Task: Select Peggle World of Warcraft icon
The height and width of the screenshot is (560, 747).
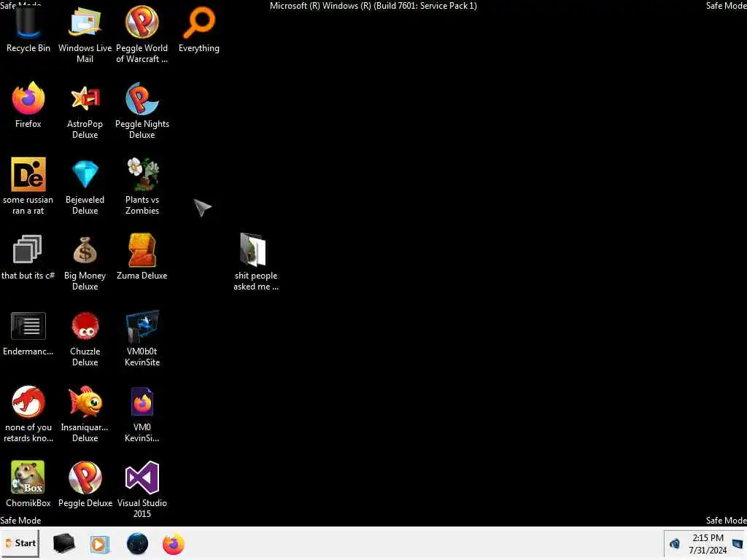Action: (142, 34)
